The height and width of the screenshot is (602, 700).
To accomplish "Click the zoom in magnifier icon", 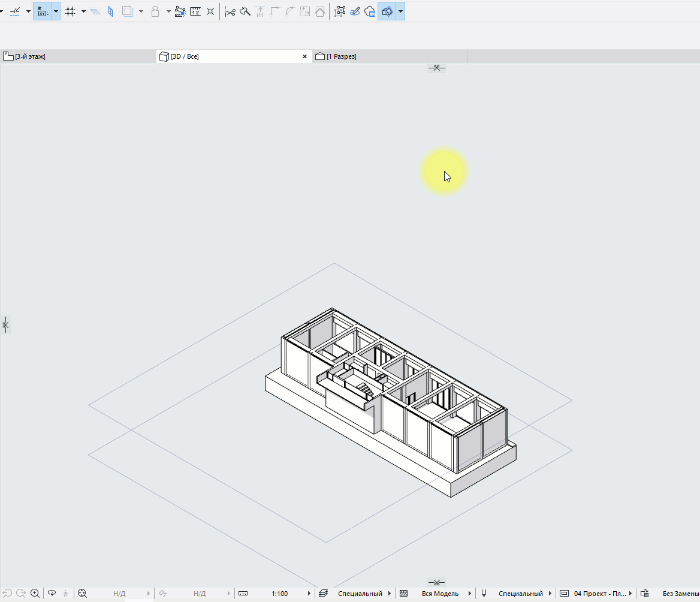I will click(35, 594).
